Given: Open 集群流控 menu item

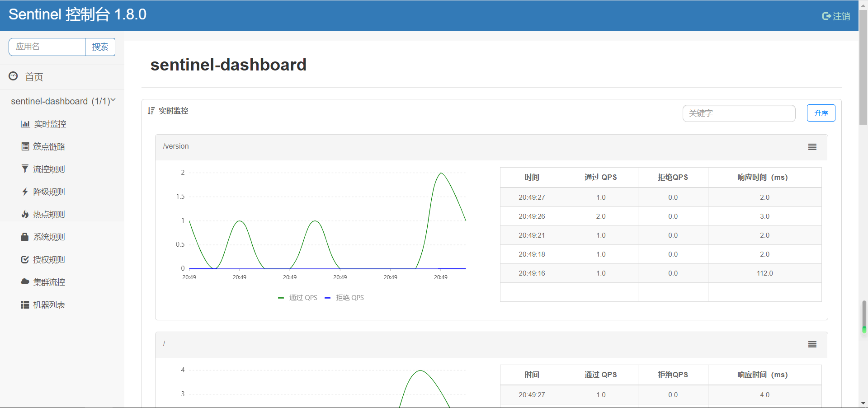Looking at the screenshot, I should pyautogui.click(x=49, y=282).
